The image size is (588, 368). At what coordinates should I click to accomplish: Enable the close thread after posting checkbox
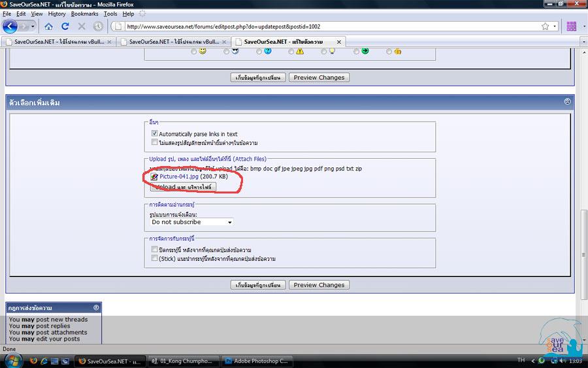point(154,250)
